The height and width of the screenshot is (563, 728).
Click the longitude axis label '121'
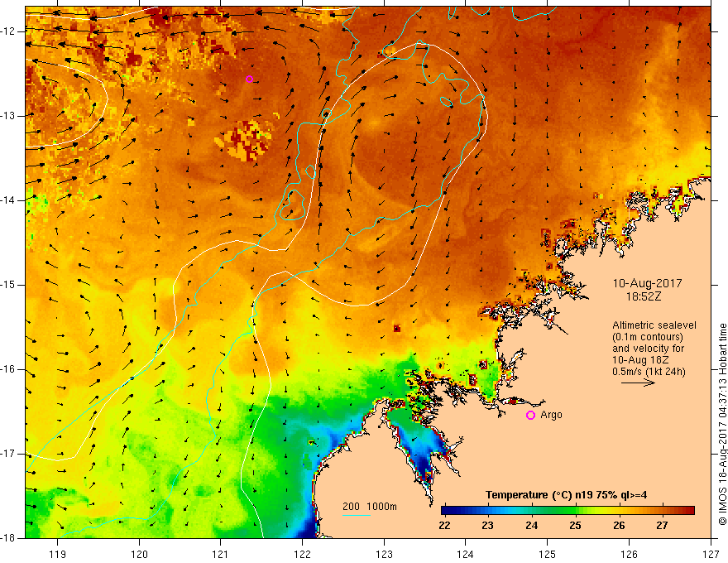(x=221, y=555)
